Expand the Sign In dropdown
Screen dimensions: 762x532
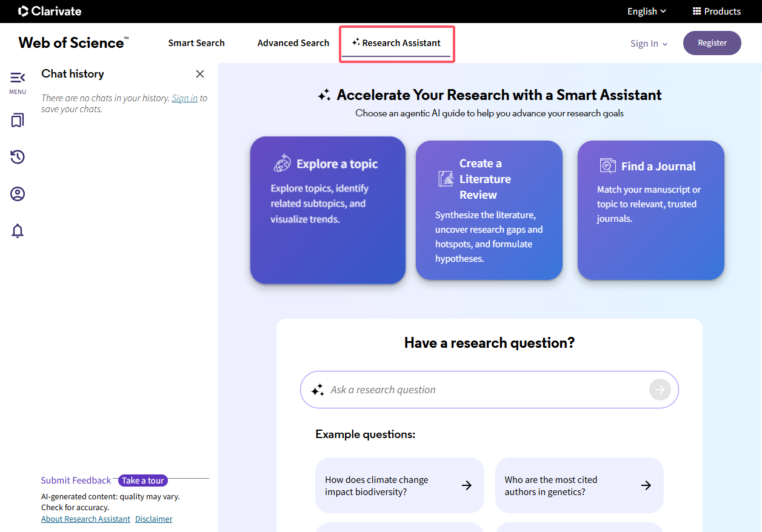pyautogui.click(x=649, y=44)
